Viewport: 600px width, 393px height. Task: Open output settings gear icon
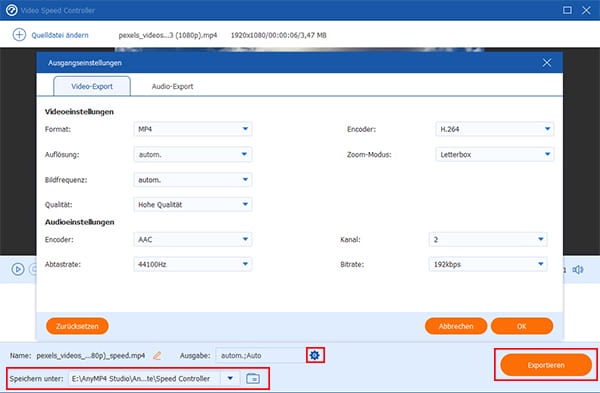(315, 355)
